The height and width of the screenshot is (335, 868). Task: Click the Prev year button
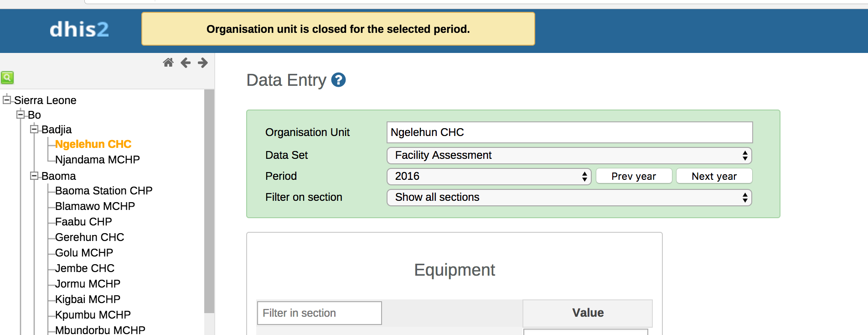(x=634, y=176)
